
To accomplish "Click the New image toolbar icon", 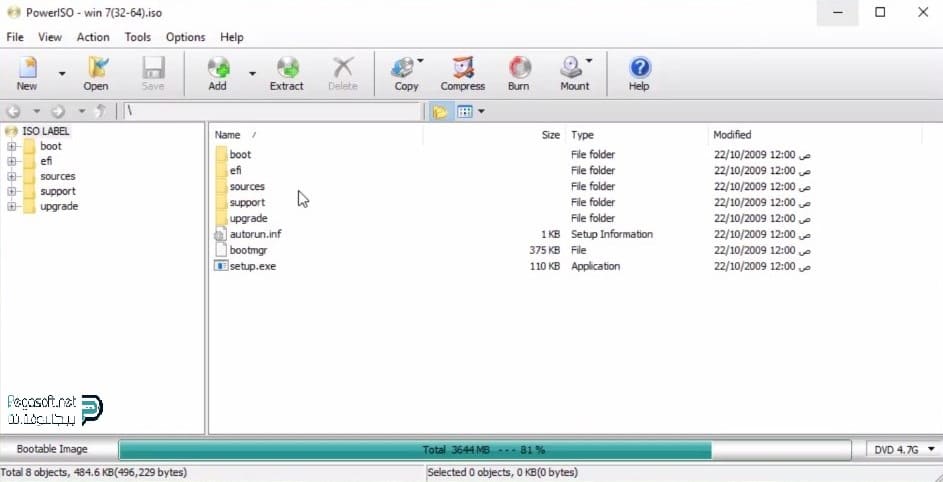I will 27,67.
